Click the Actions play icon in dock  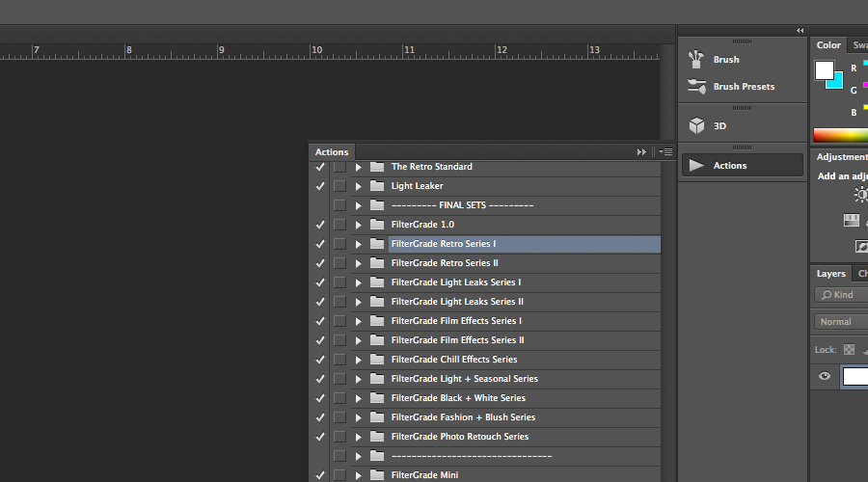point(696,166)
